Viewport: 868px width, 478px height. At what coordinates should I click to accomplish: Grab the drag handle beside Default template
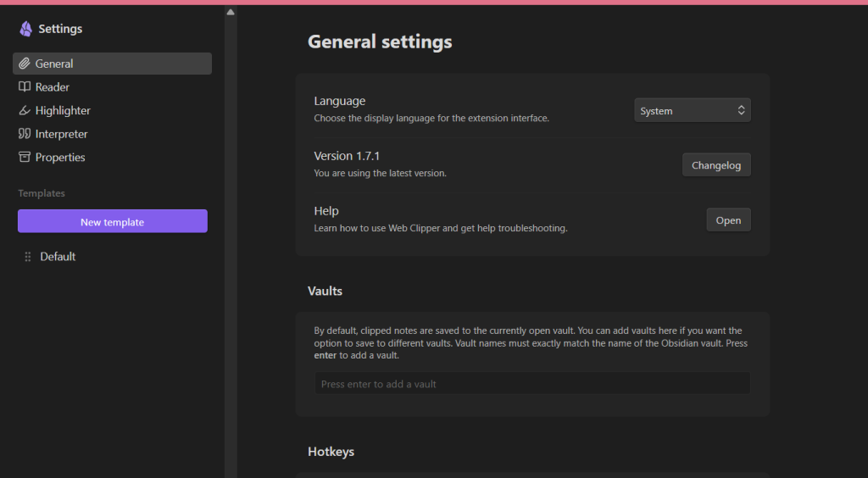coord(28,257)
